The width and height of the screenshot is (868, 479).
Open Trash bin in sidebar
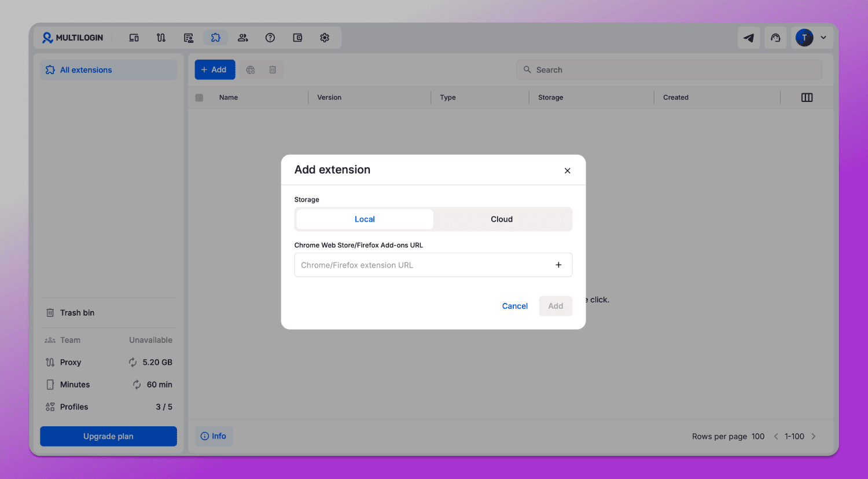(x=108, y=313)
